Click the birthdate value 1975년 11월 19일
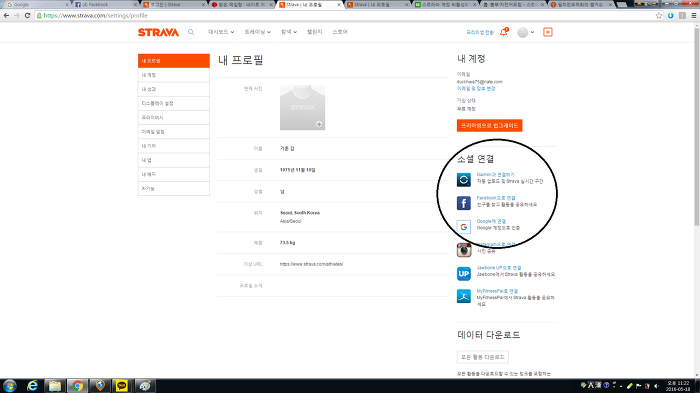The width and height of the screenshot is (700, 393). (297, 170)
